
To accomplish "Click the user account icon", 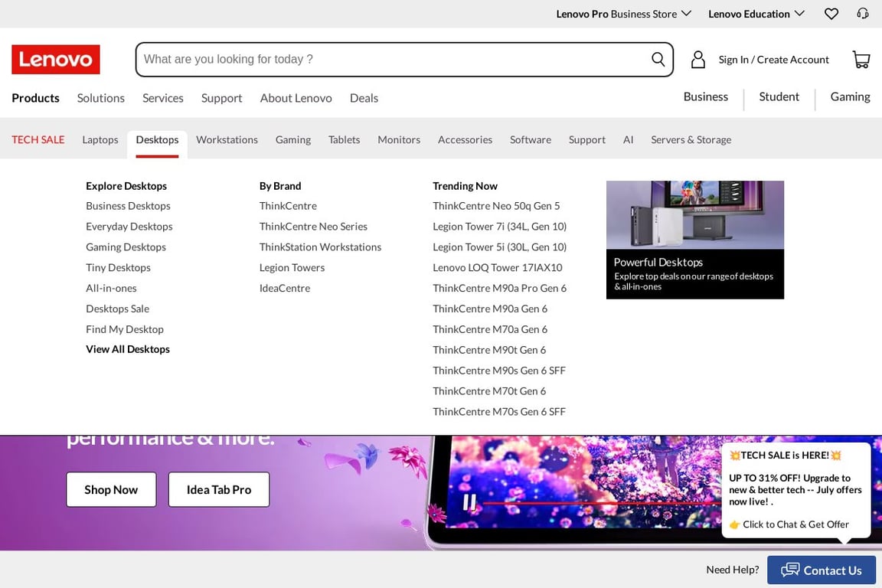I will tap(698, 60).
